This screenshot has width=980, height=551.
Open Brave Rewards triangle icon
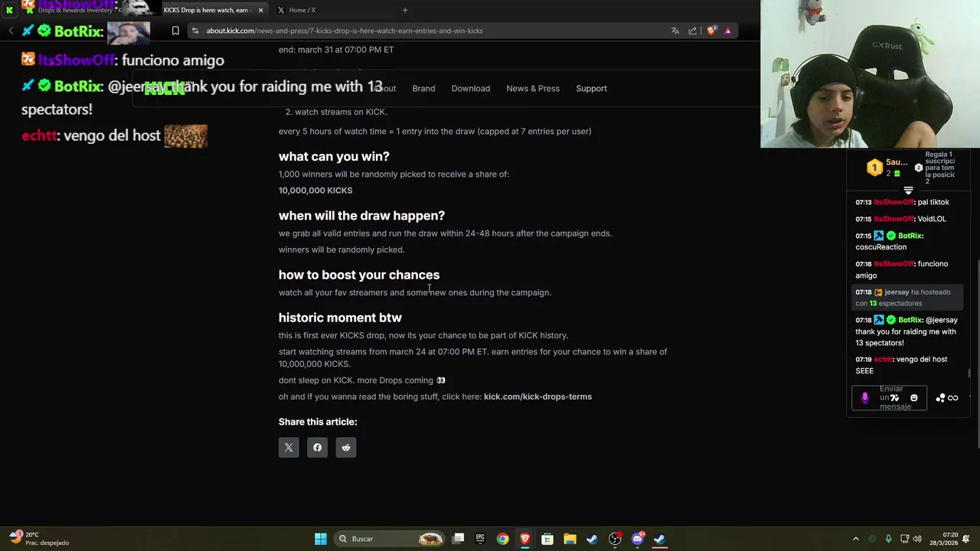(x=727, y=31)
